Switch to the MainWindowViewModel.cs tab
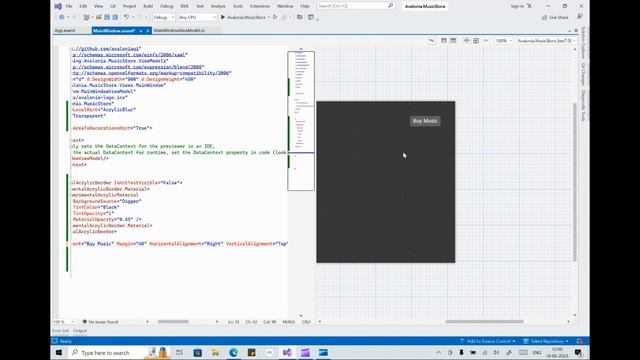This screenshot has height=360, width=640. (x=180, y=31)
